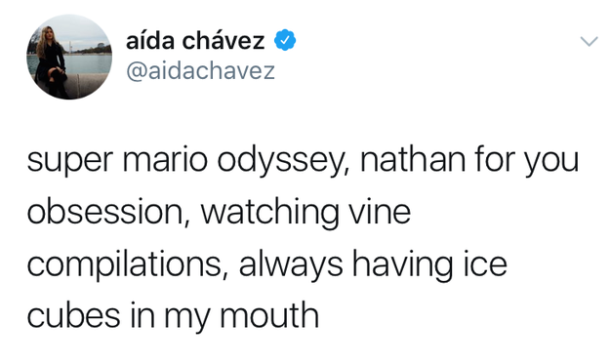The image size is (610, 364).
Task: Open the tweet options chevron menu
Action: 589,41
